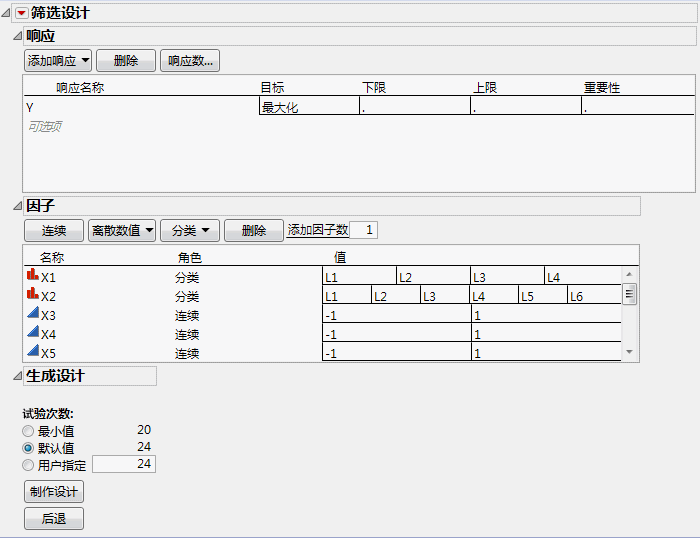Click the factor list scroll down arrow
The height and width of the screenshot is (538, 700).
629,352
